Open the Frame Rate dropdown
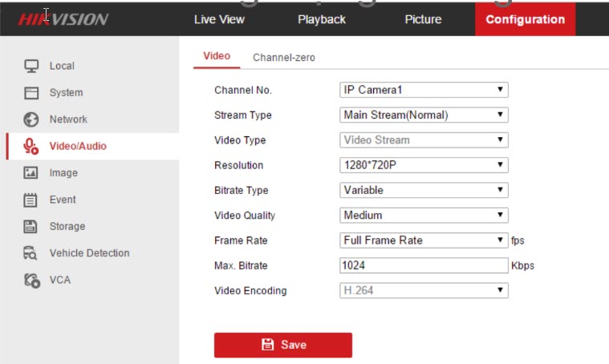The height and width of the screenshot is (364, 609). [x=424, y=240]
